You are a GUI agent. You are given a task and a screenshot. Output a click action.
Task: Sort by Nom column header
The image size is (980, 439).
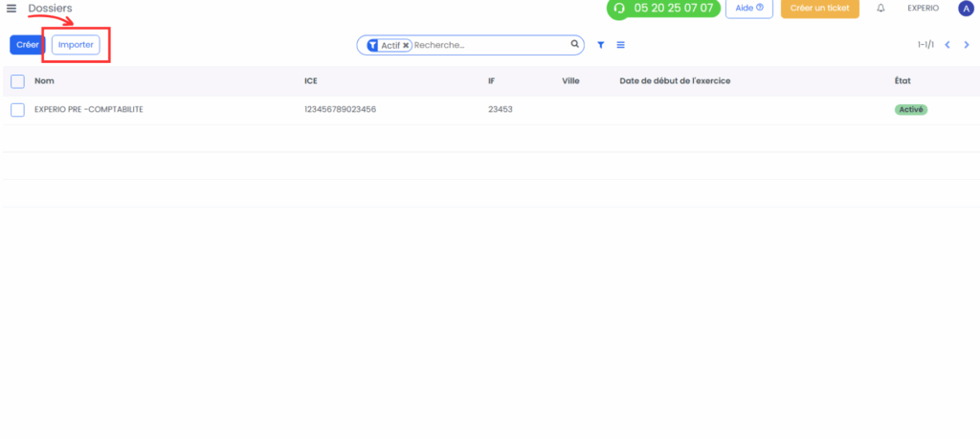tap(44, 81)
